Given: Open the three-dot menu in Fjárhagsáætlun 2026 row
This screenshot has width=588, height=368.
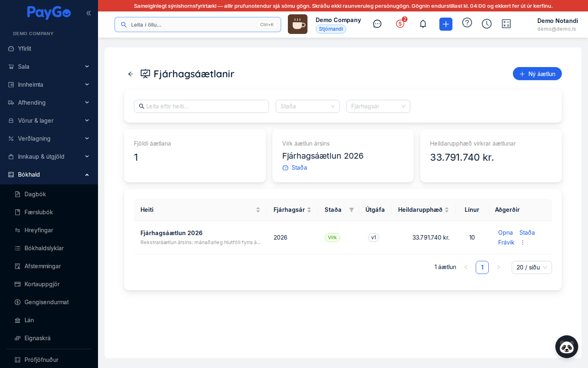Looking at the screenshot, I should pos(523,242).
